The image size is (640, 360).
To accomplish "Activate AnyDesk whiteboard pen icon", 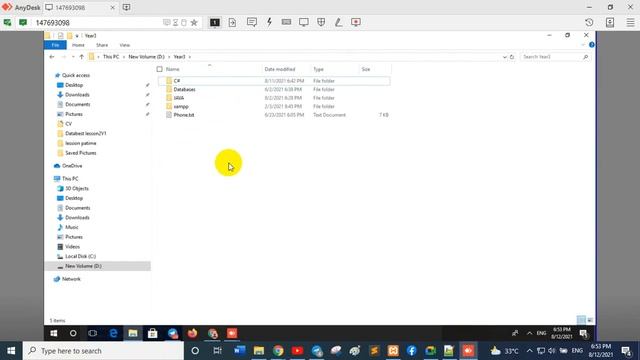I will (x=338, y=22).
